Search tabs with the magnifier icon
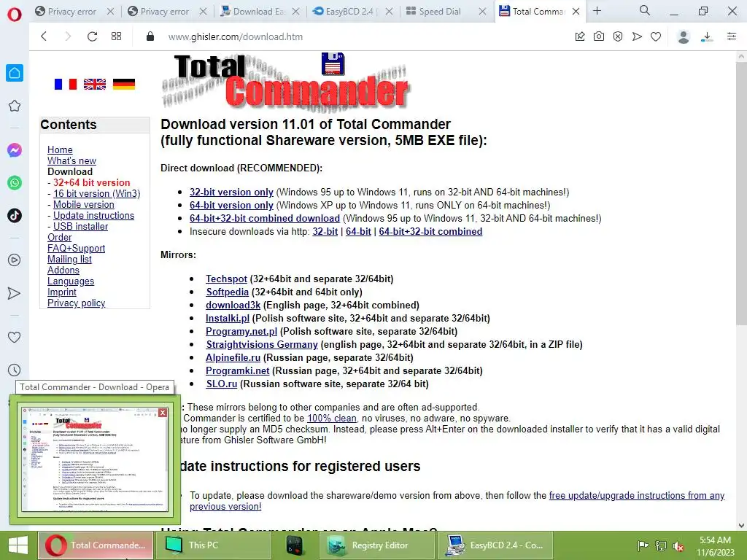The image size is (747, 560). (645, 10)
